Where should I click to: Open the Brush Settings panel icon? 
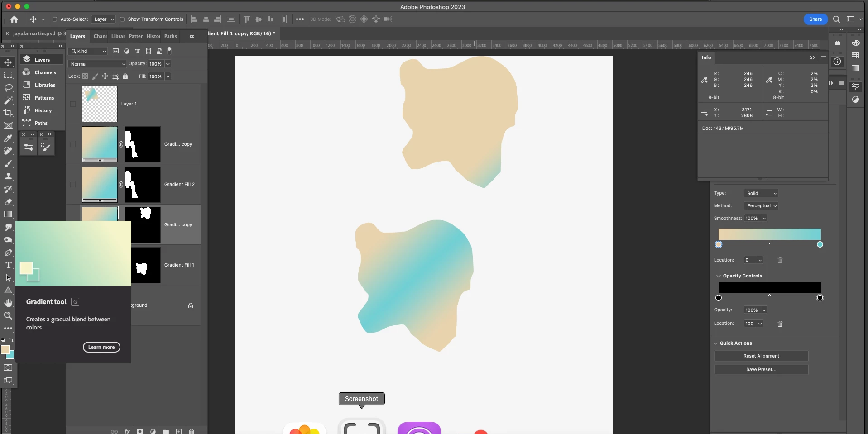point(46,147)
